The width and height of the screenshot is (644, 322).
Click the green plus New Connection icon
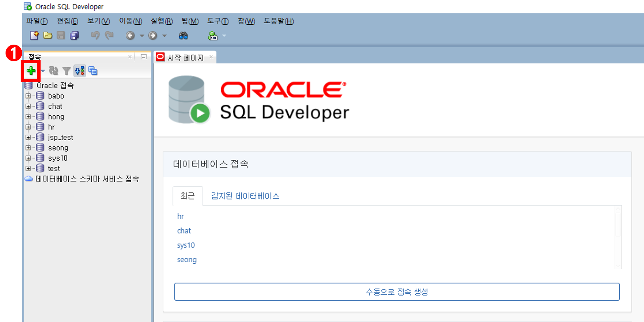tap(31, 71)
